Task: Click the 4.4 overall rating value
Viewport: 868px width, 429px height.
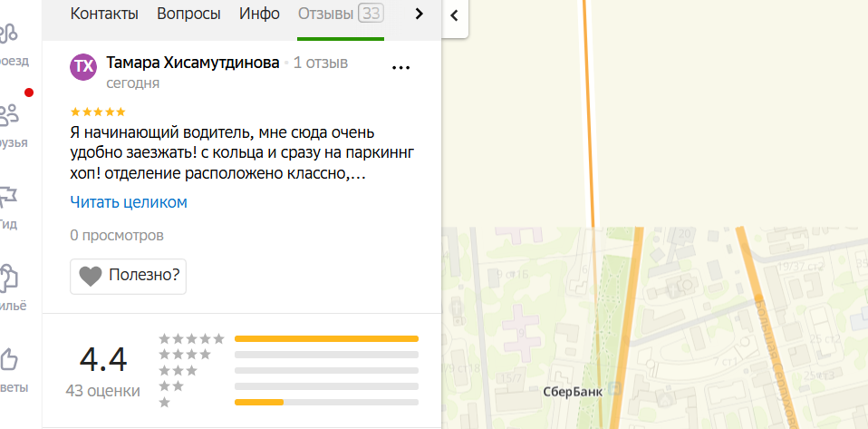Action: tap(103, 359)
